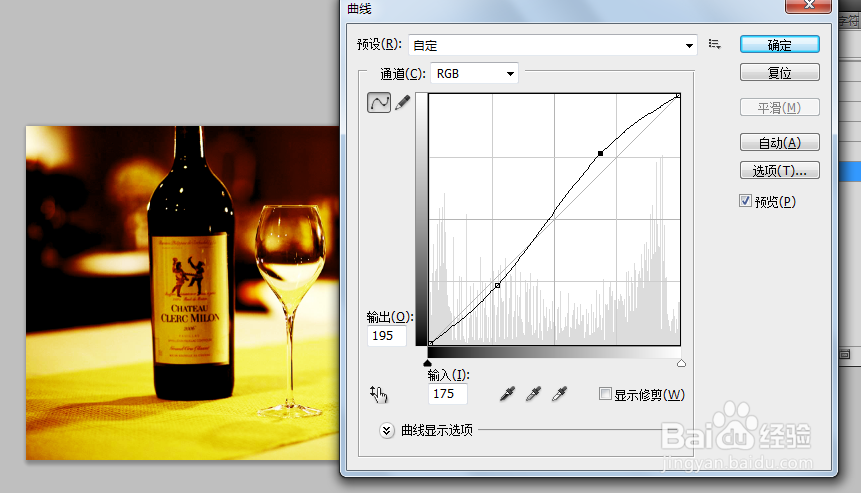861x493 pixels.
Task: Uncheck the 预览 preview checkbox
Action: (745, 201)
